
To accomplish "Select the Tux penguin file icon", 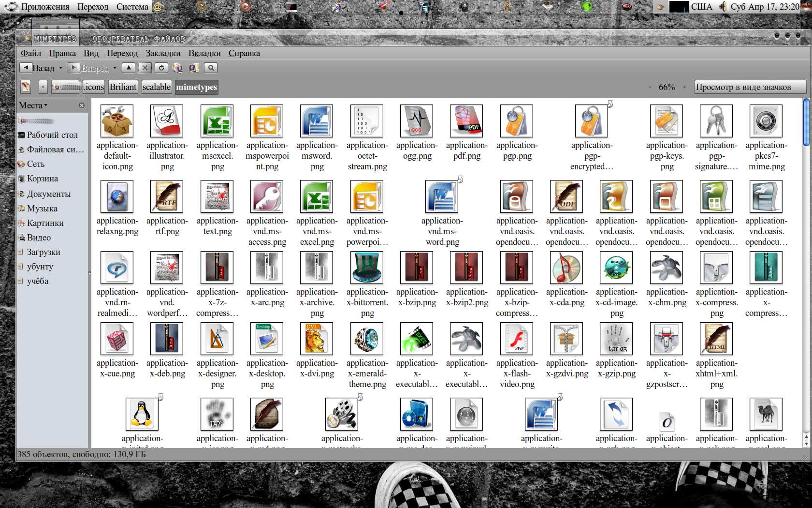I will tap(142, 414).
